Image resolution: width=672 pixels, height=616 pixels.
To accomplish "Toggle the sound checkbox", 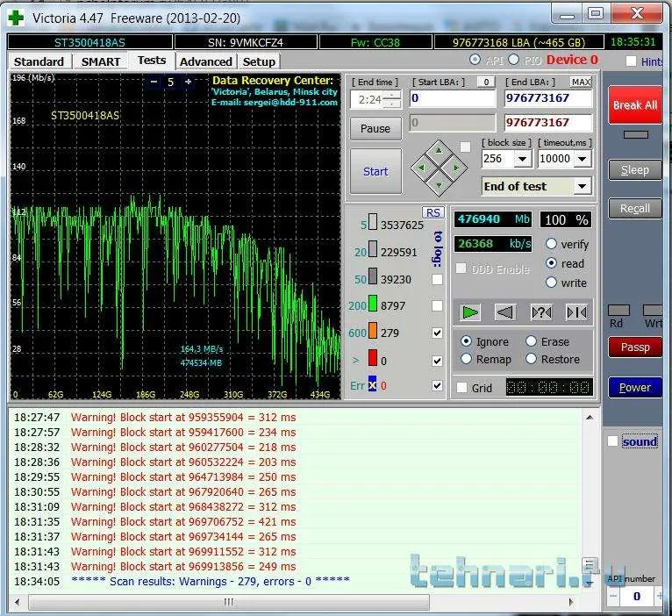I will (612, 441).
